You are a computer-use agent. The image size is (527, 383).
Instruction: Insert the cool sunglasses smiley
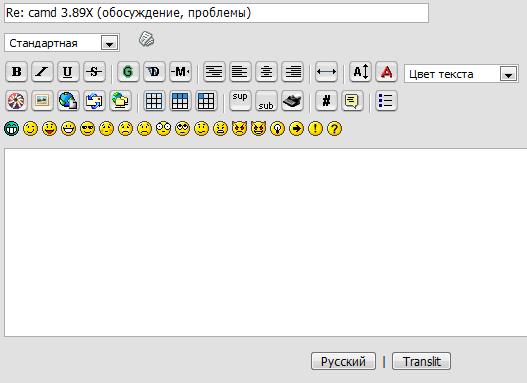pyautogui.click(x=87, y=129)
